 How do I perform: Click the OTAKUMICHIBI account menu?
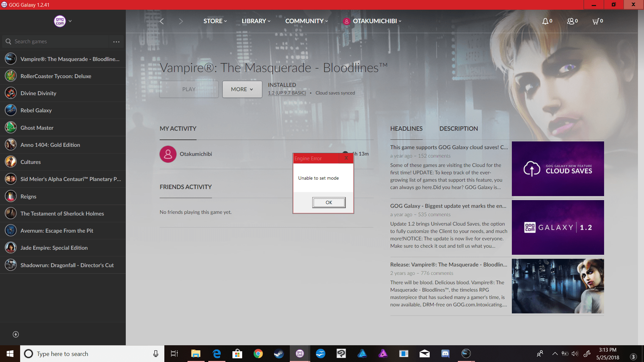[x=373, y=21]
